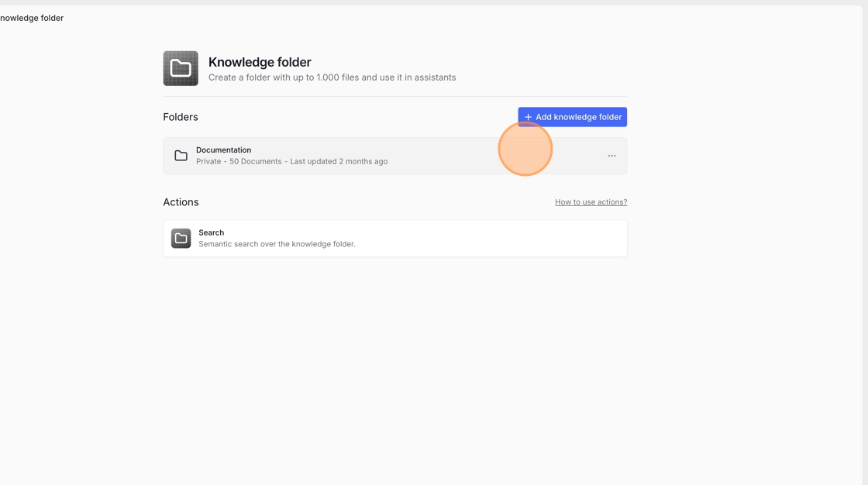Click the 'Actions' section heading

coord(181,202)
